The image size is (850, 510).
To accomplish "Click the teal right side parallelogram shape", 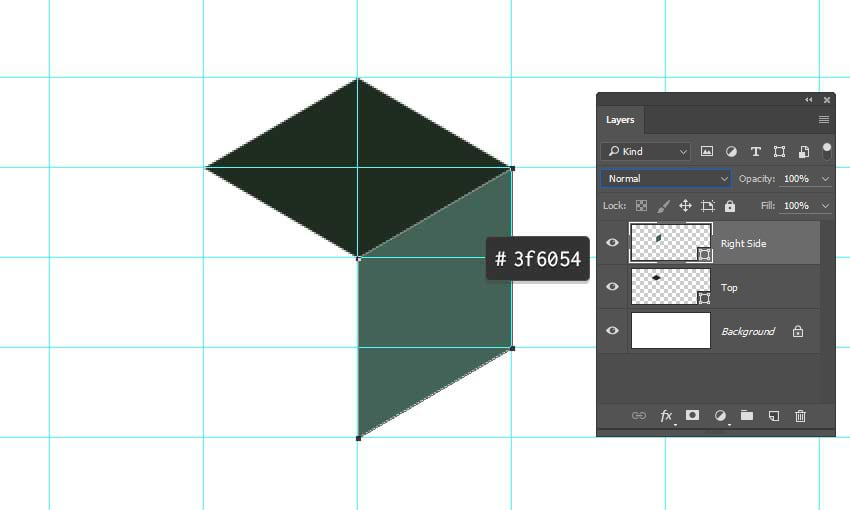I will [435, 302].
